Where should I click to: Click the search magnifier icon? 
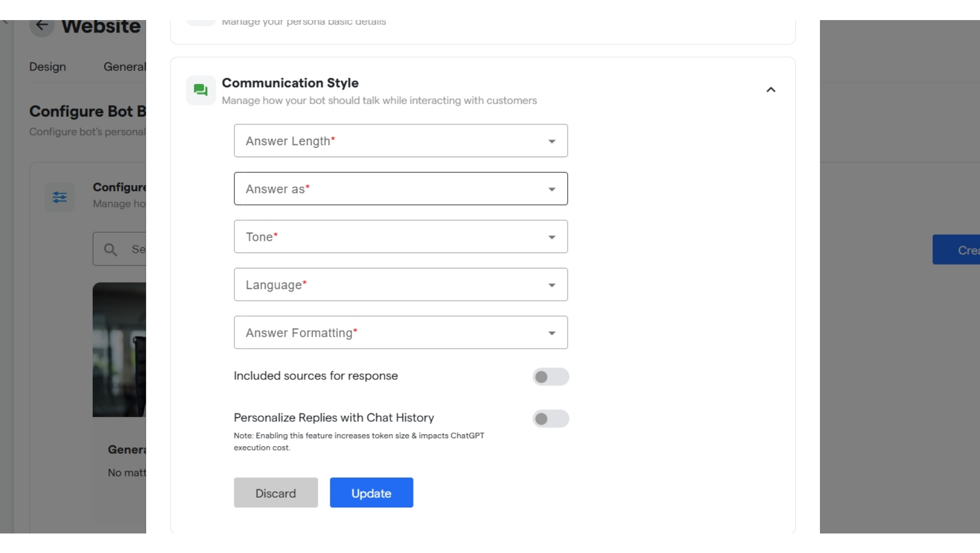111,249
